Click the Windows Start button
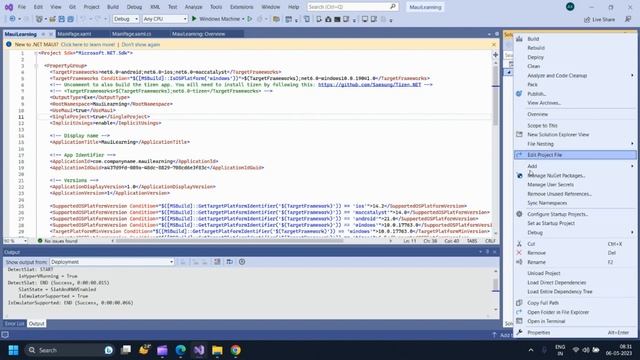 [x=13, y=350]
